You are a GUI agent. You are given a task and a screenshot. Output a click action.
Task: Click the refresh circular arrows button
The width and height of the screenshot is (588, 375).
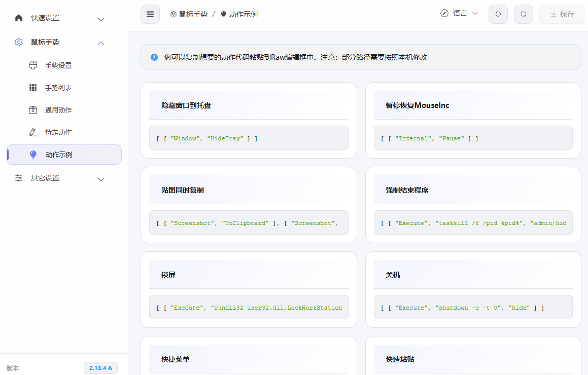[524, 14]
